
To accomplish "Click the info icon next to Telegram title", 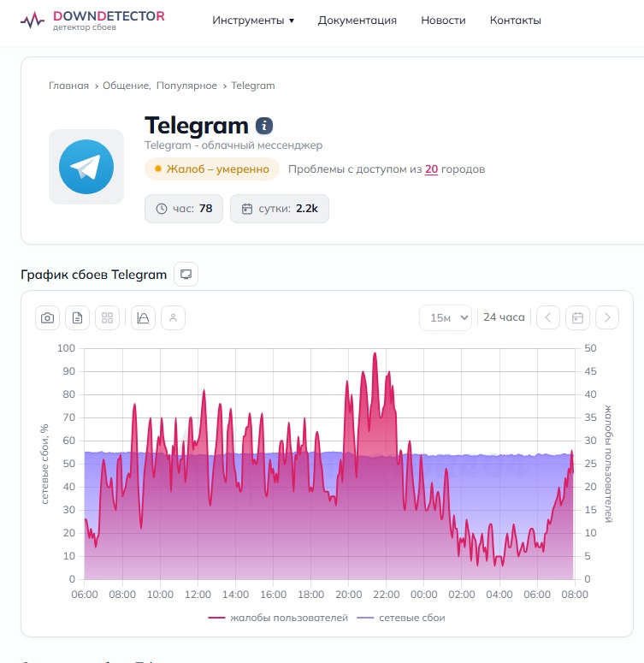I will 264,126.
